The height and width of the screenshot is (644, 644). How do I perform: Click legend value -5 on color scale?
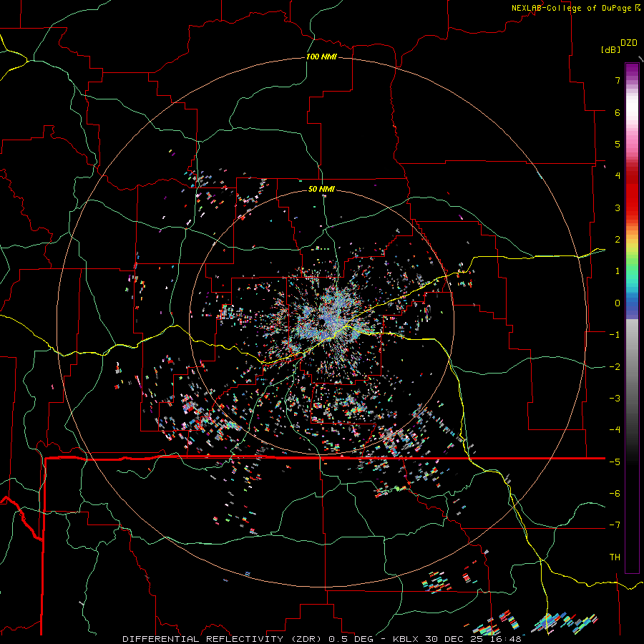(615, 462)
